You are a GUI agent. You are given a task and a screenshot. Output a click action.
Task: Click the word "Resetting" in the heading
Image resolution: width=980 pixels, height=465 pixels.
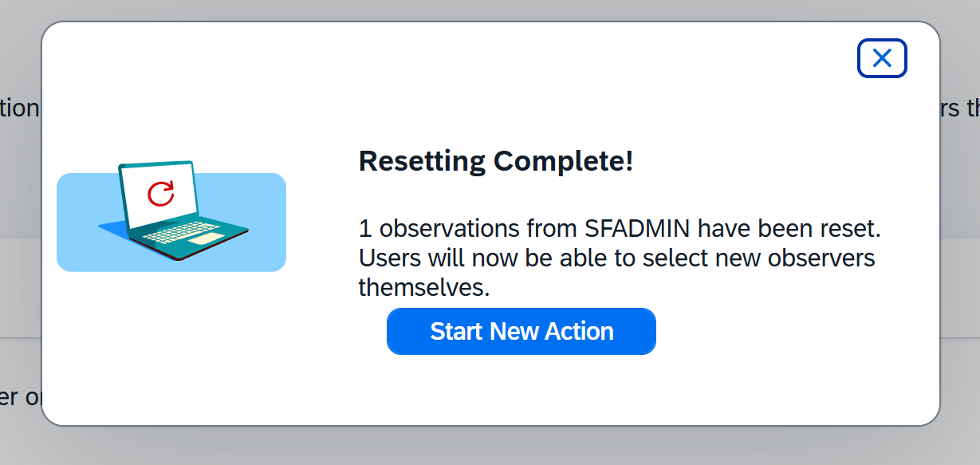[x=422, y=161]
